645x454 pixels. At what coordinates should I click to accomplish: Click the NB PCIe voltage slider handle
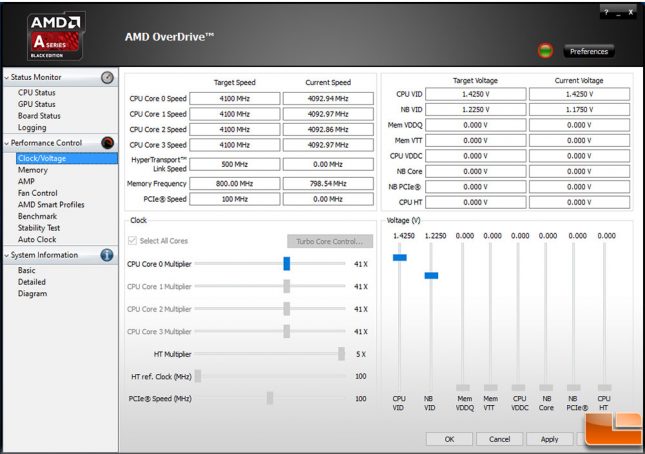(x=573, y=387)
